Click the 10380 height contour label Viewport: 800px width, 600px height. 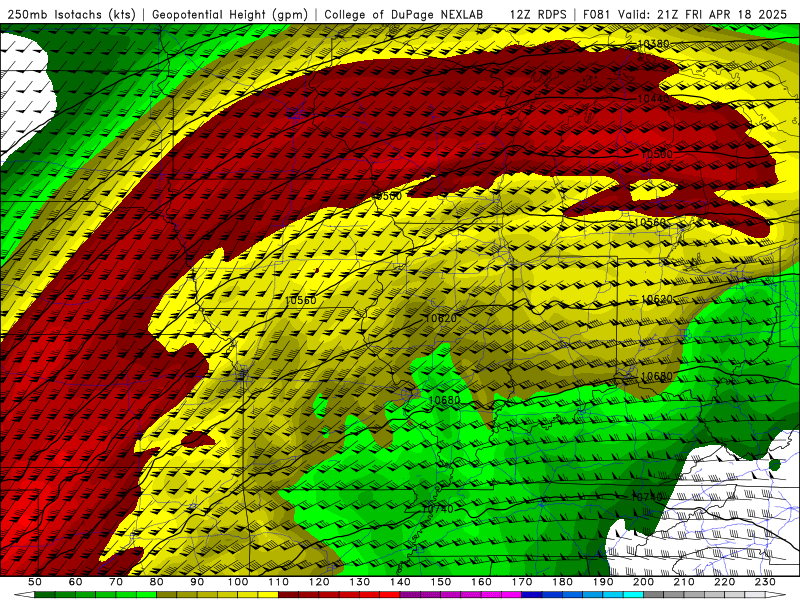pos(654,44)
